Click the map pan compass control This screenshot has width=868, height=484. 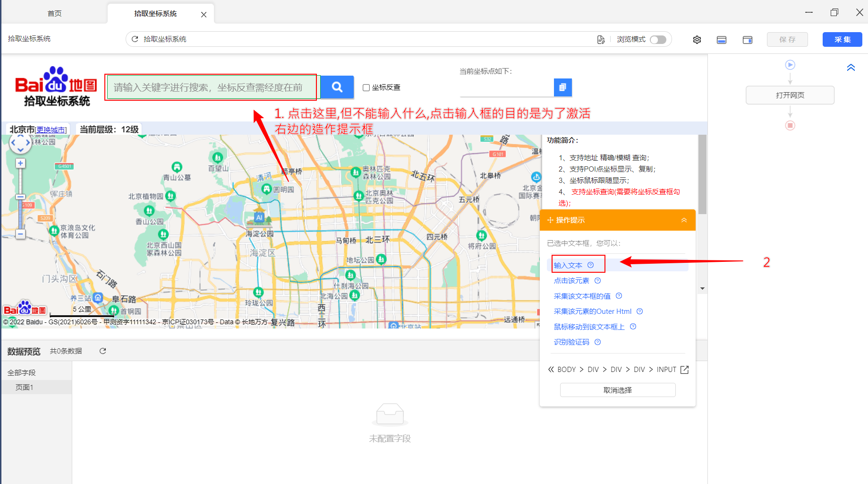[x=20, y=142]
